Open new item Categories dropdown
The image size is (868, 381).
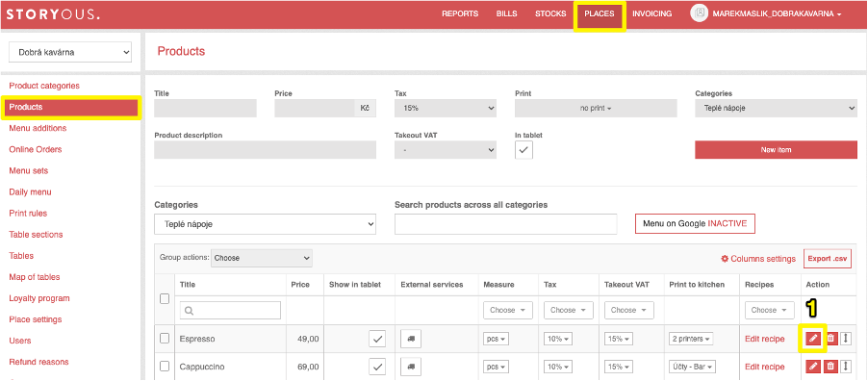[x=777, y=109]
